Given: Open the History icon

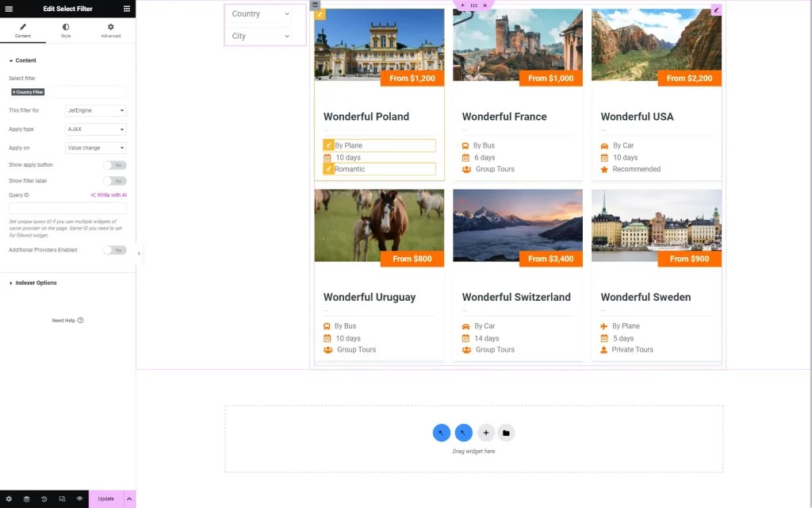Looking at the screenshot, I should [44, 498].
